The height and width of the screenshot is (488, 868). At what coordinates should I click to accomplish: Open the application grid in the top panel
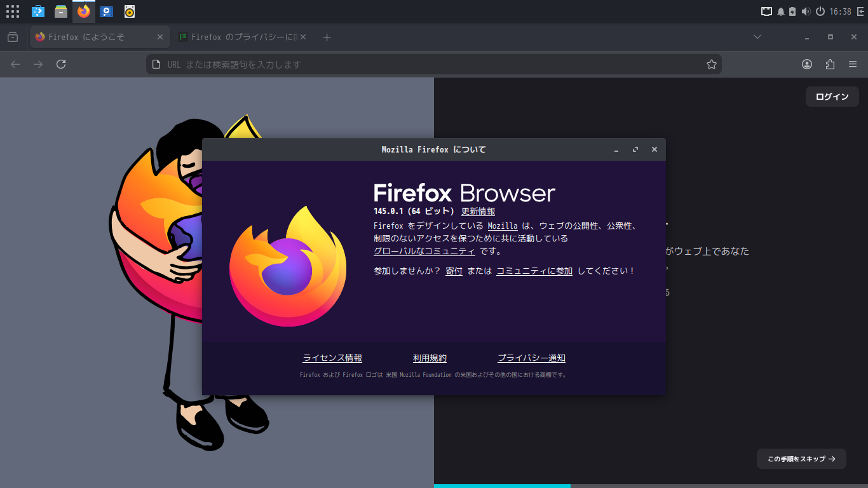(x=13, y=11)
